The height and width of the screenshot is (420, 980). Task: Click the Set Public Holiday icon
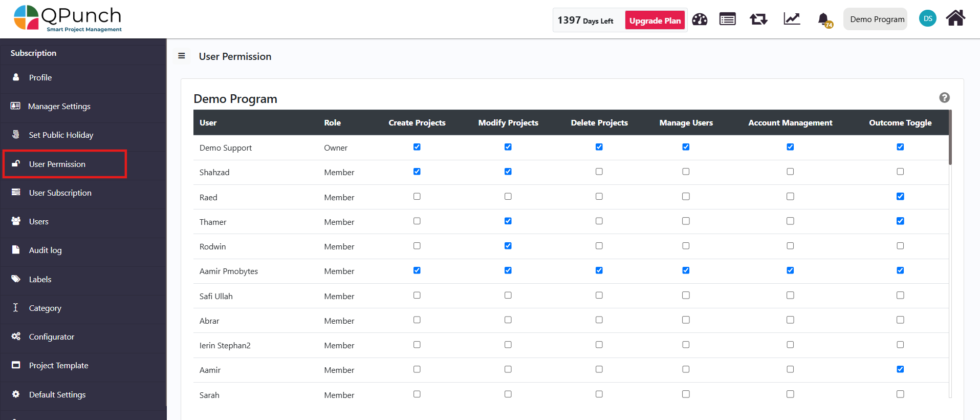[x=16, y=134]
